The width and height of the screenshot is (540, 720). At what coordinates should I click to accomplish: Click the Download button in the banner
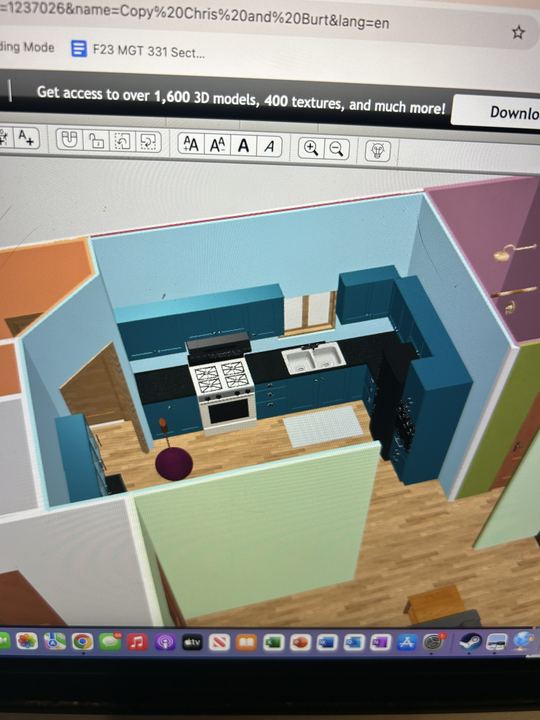pos(496,111)
